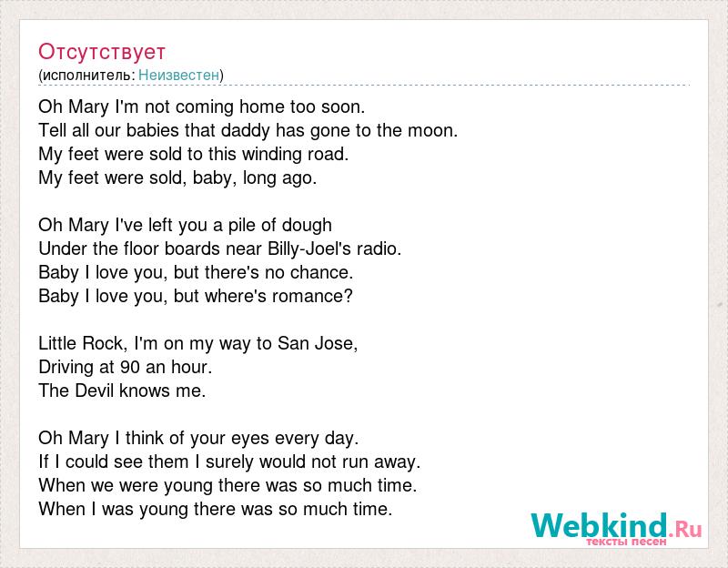Click the line 'Little Rock, I'm on my way to San Jose,'
Image resolution: width=728 pixels, height=568 pixels.
pyautogui.click(x=198, y=344)
